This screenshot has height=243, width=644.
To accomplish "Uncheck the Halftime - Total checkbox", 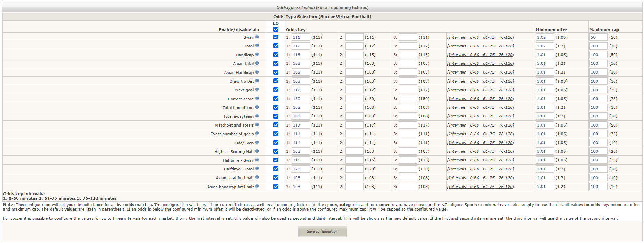I will [x=276, y=169].
